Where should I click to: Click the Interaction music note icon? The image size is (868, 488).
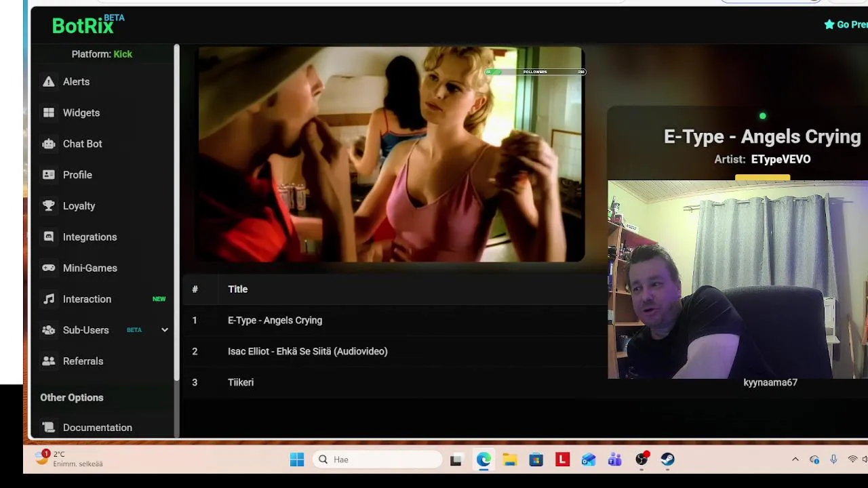[48, 299]
